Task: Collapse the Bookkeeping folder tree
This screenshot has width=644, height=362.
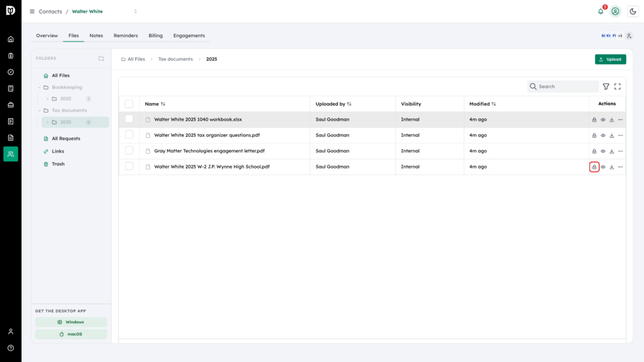Action: click(x=40, y=87)
